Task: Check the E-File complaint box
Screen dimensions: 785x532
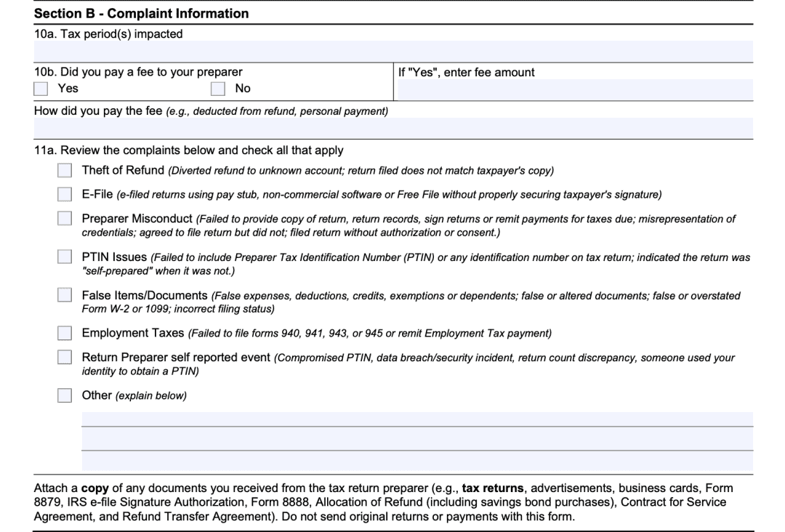Action: tap(64, 193)
